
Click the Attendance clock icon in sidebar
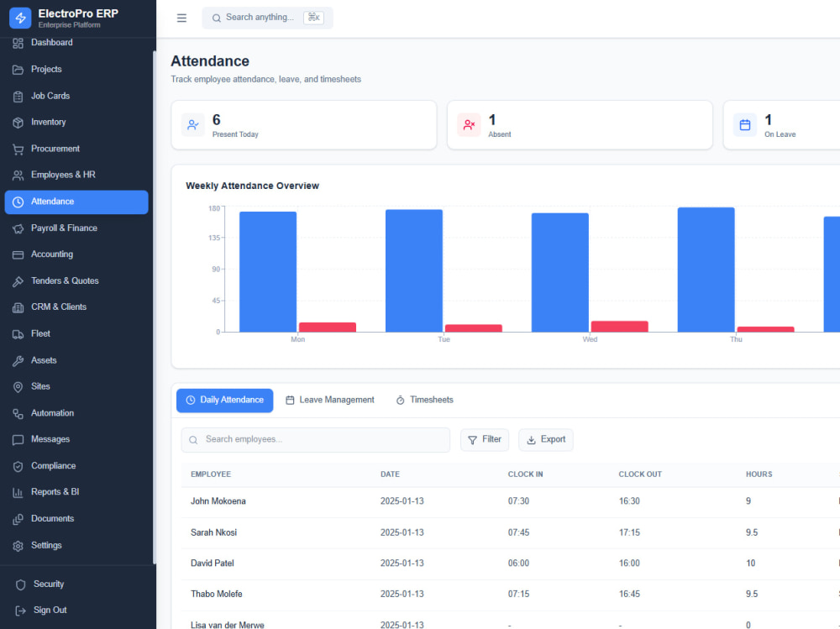tap(18, 202)
